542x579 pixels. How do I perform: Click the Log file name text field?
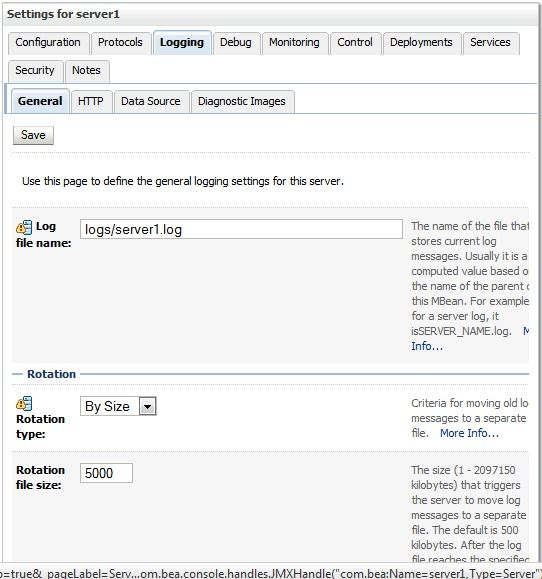tap(241, 229)
